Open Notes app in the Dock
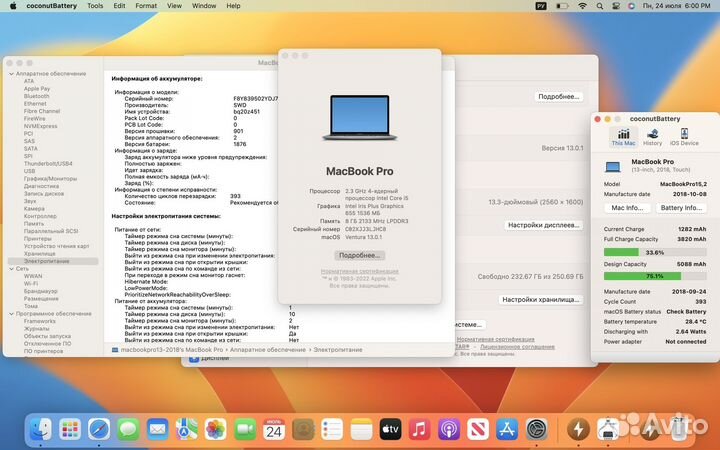Viewport: 720px width, 450px height. point(361,430)
